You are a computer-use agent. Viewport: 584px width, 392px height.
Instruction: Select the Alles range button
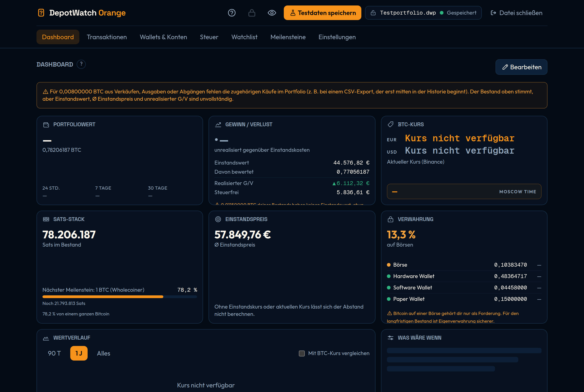click(104, 353)
